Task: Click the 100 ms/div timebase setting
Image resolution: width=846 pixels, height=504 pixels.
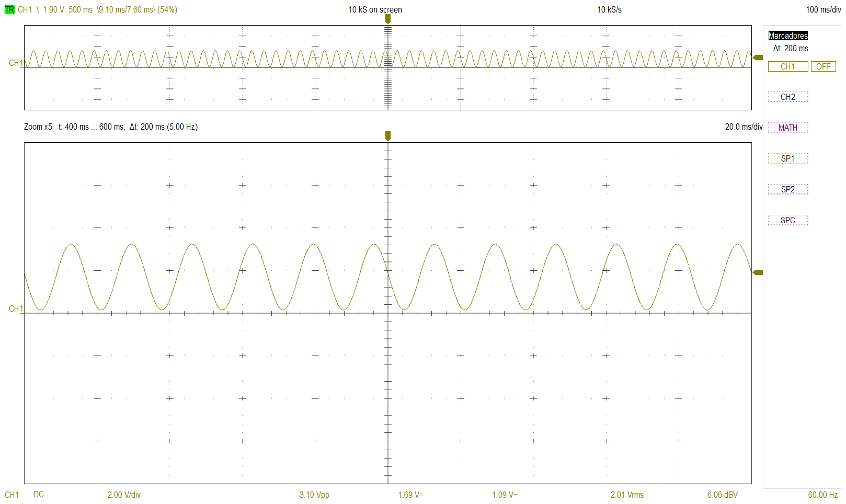Action: click(823, 9)
